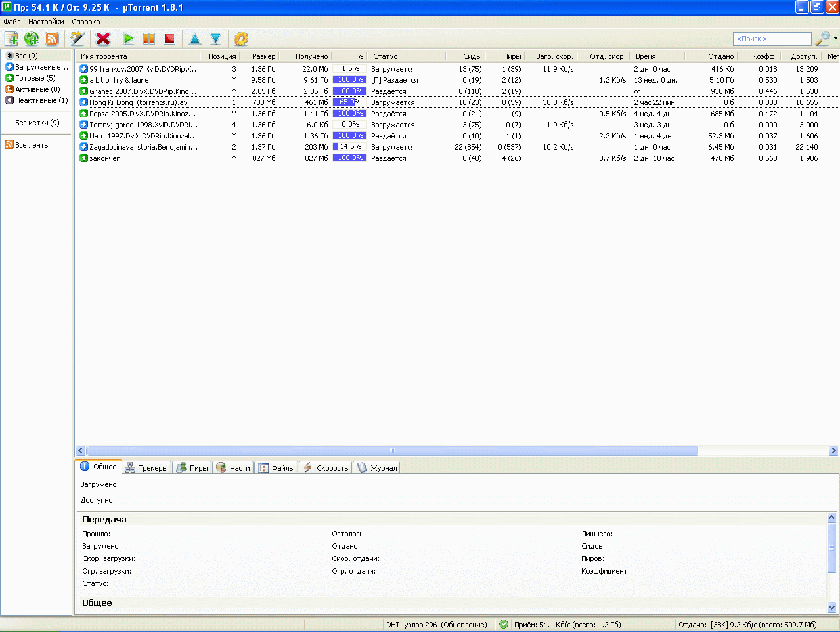
Task: Select the закончег torrent row
Action: click(x=457, y=158)
